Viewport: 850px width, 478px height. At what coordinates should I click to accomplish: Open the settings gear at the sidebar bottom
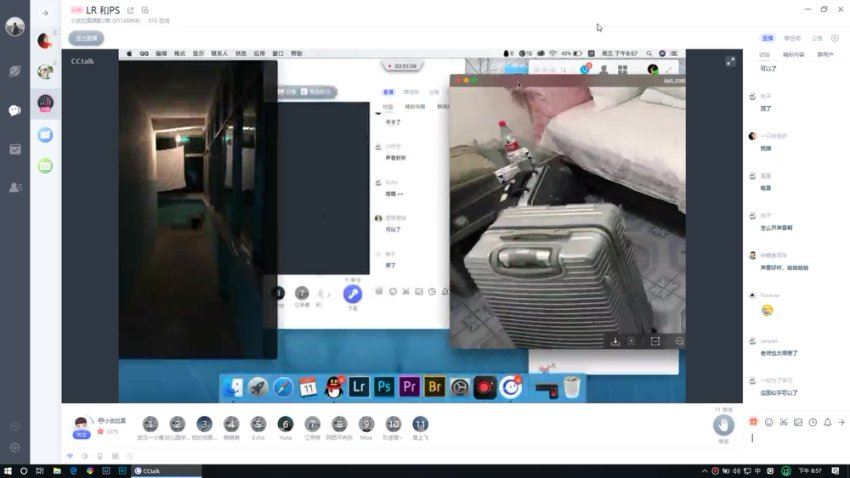click(x=15, y=448)
